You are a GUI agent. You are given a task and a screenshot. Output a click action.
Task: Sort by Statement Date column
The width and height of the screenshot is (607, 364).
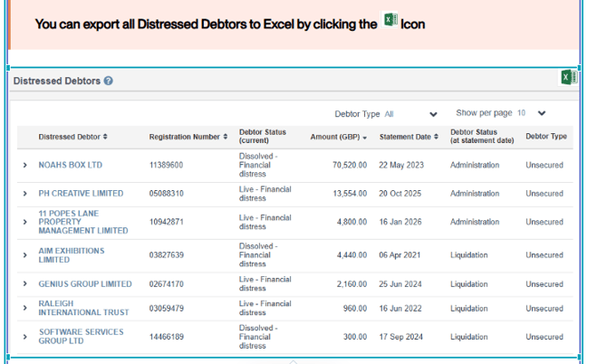[x=409, y=137]
